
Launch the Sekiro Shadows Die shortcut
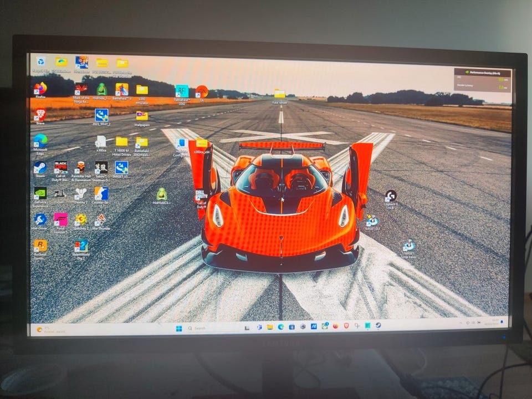click(x=101, y=171)
